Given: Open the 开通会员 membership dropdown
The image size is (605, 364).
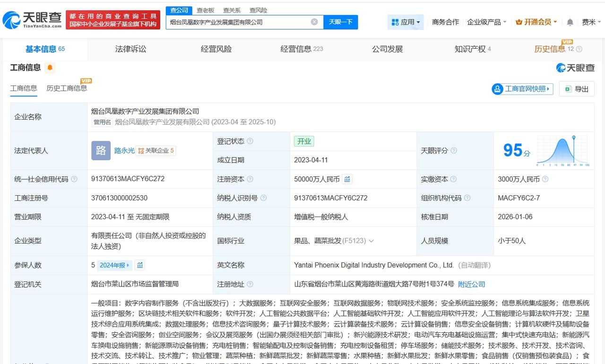Looking at the screenshot, I should click(x=536, y=22).
